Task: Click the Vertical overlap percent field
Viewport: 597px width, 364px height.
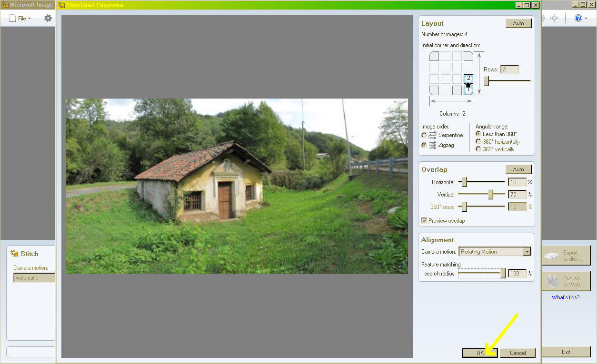Action: click(517, 194)
